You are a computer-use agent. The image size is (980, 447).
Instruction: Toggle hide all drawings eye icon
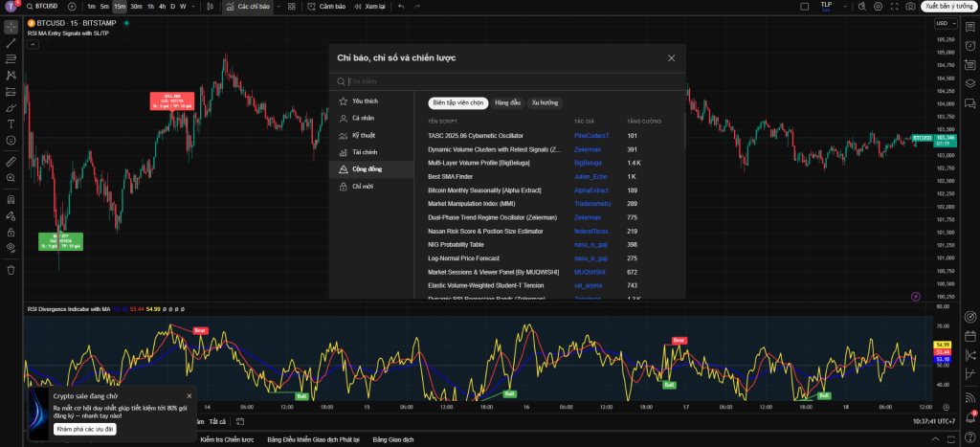pyautogui.click(x=11, y=247)
